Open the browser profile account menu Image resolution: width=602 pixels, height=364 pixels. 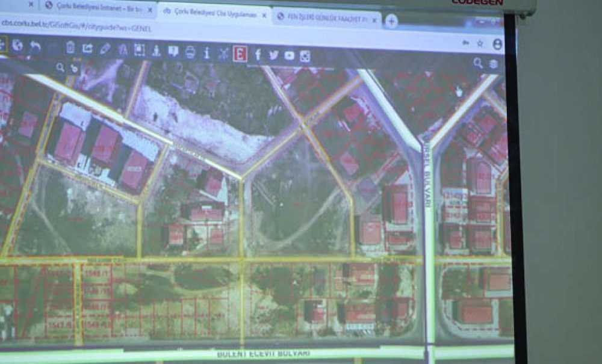(496, 43)
